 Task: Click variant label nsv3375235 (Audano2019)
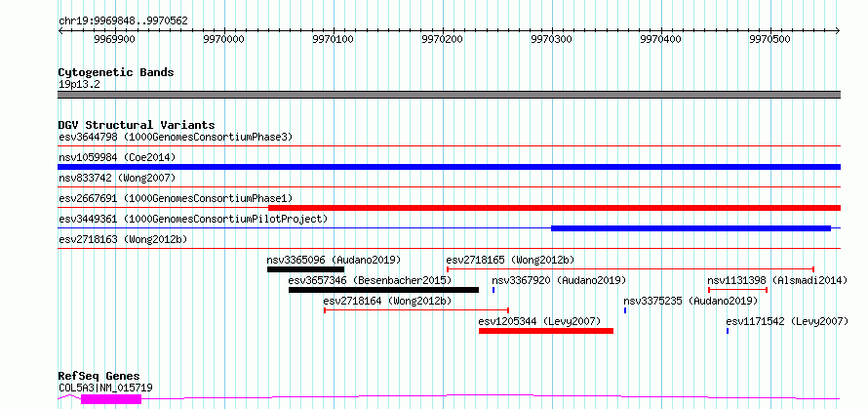point(690,301)
